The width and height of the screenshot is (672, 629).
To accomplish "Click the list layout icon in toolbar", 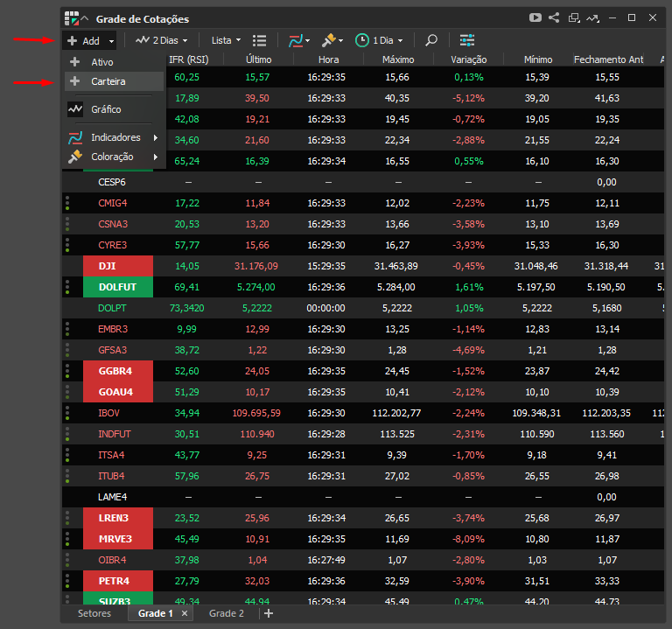I will (260, 40).
